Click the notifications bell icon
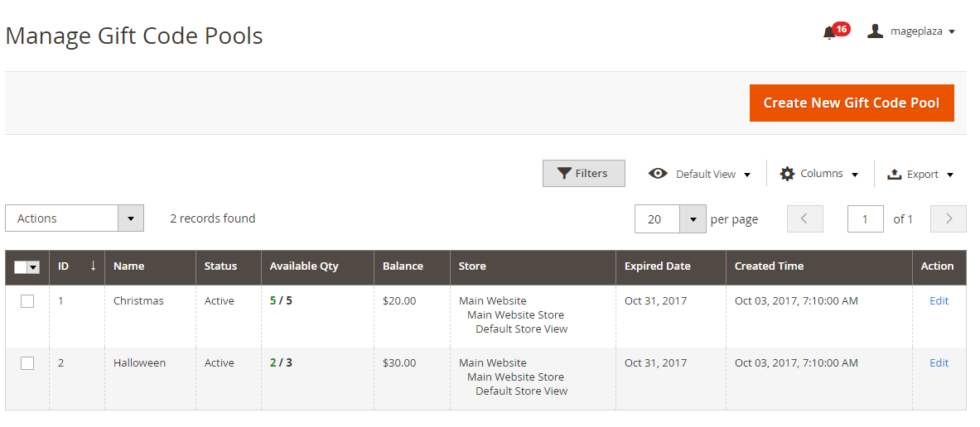This screenshot has width=980, height=427. click(829, 32)
